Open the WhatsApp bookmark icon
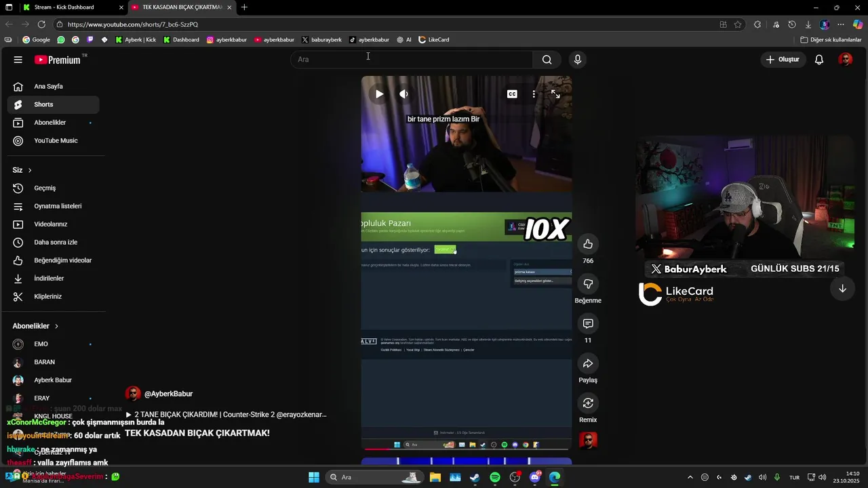 click(x=61, y=40)
